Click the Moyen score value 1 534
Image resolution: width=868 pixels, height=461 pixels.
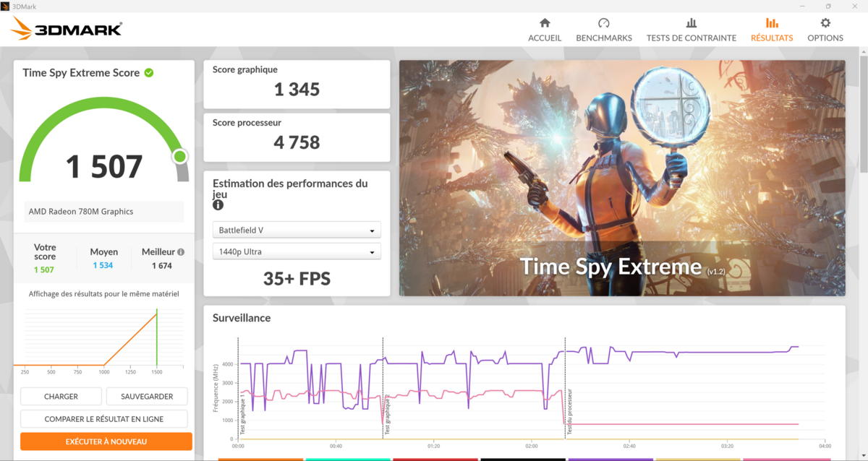103,266
